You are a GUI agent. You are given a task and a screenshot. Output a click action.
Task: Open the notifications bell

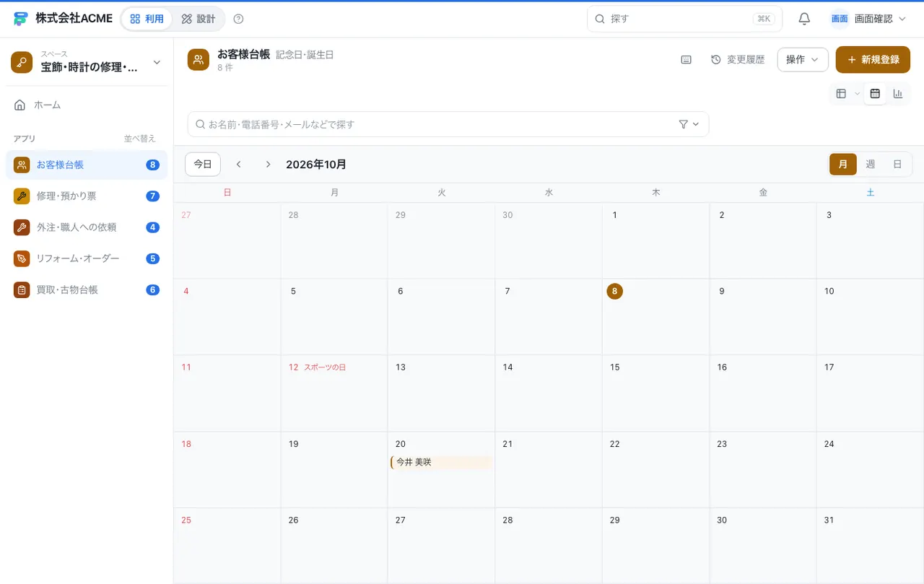(804, 19)
